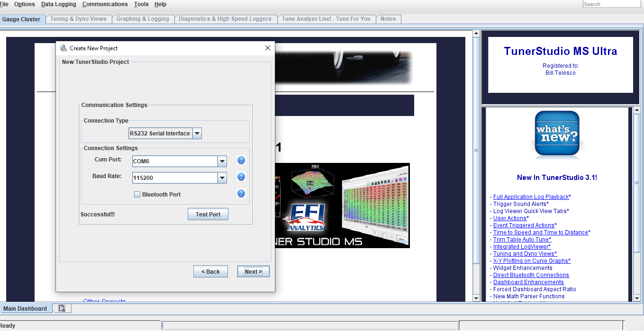
Task: Click the Successful!!! status text
Action: 98,215
